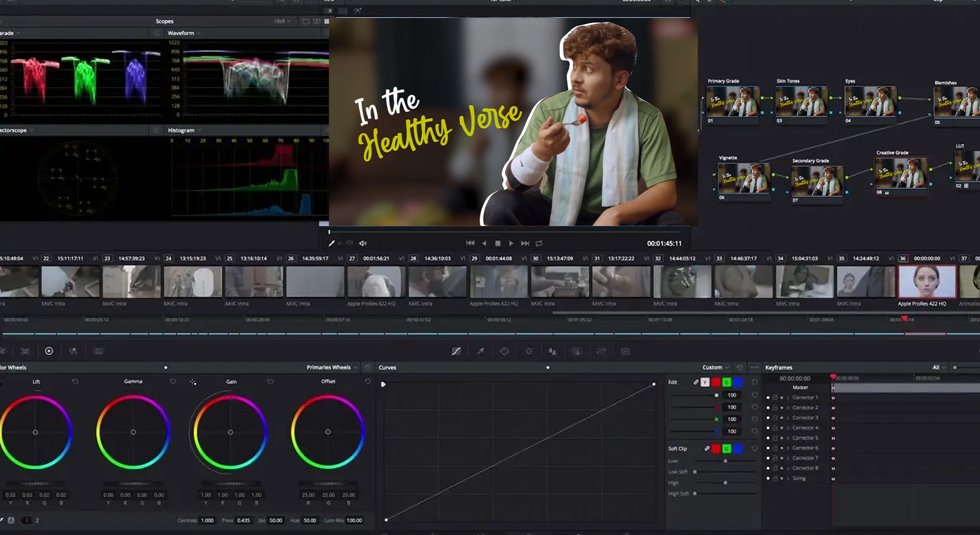
Task: Open the Curves palette icon
Action: 456,351
